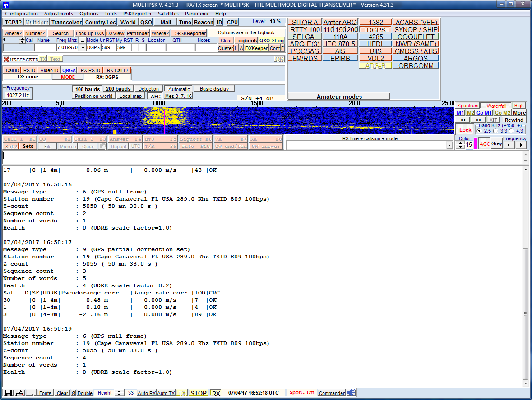Open the Adjustments menu

point(58,14)
